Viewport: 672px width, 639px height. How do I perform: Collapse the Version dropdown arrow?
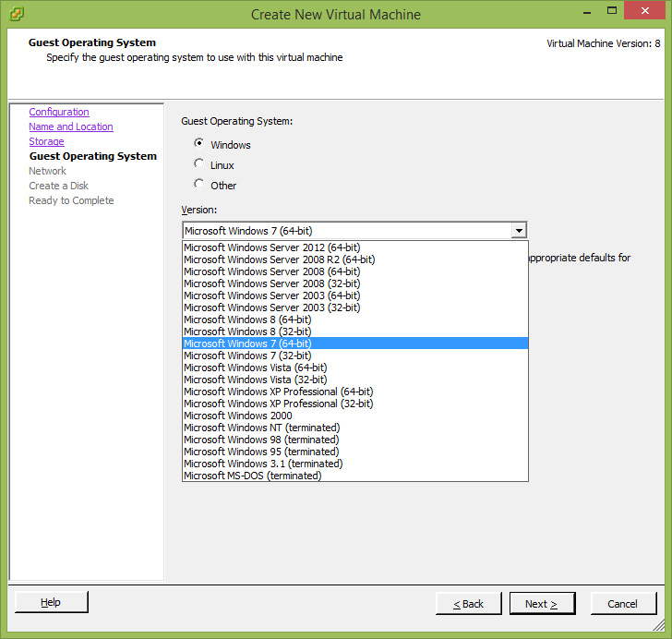(x=519, y=231)
